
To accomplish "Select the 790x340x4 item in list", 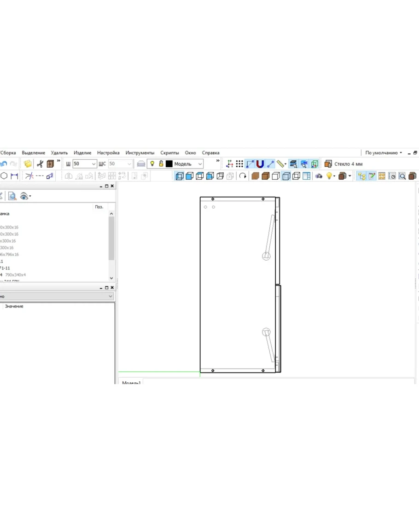I will pos(15,275).
